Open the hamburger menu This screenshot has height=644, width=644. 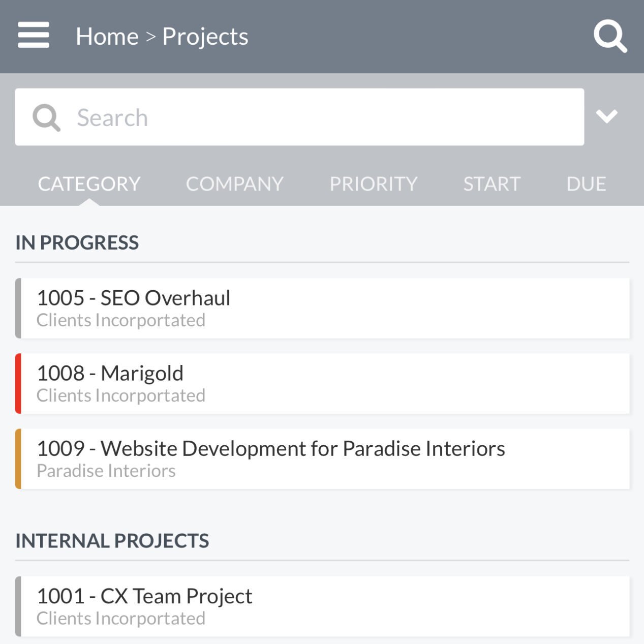click(34, 35)
